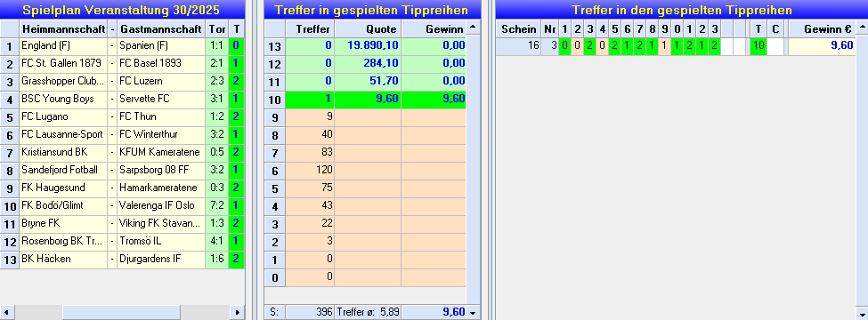The image size is (868, 320).
Task: Click the Tor column header in Spielplan
Action: 217,28
